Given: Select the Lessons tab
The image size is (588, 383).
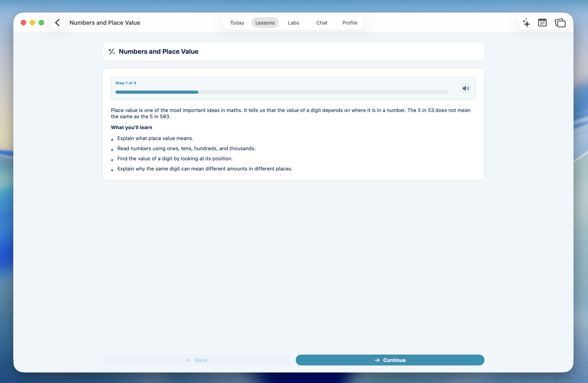Looking at the screenshot, I should tap(265, 23).
